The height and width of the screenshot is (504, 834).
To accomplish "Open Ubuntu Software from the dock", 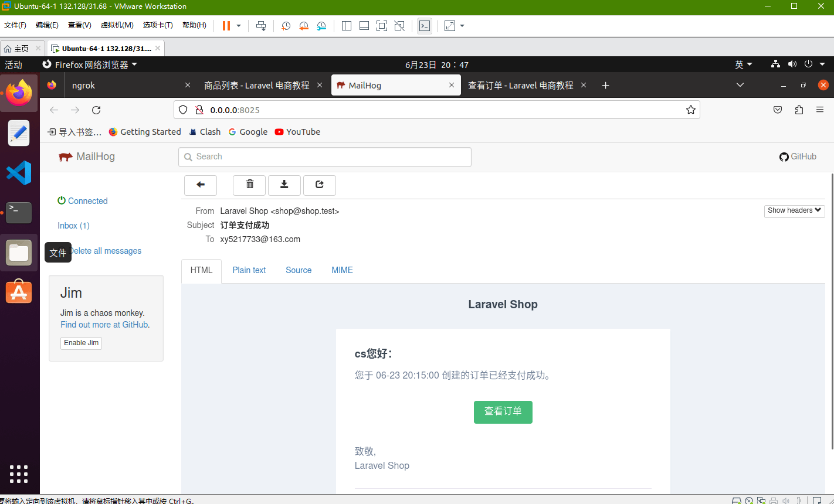I will [x=19, y=291].
